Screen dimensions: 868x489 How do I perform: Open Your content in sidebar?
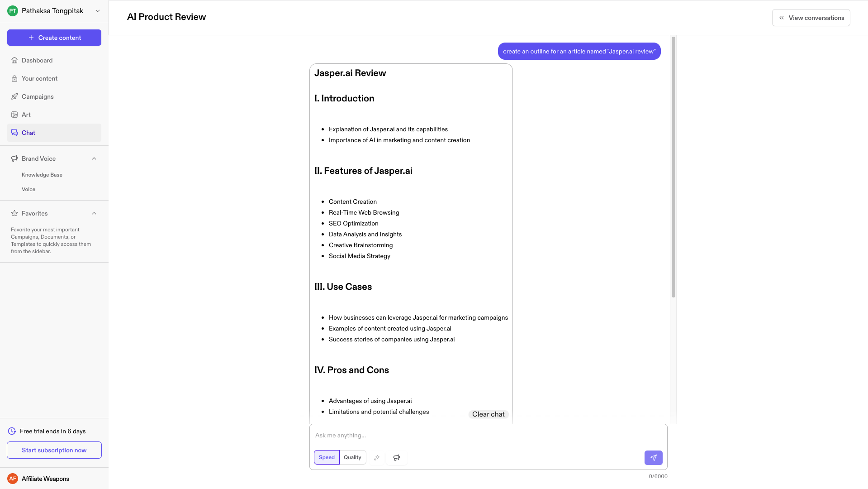[39, 78]
